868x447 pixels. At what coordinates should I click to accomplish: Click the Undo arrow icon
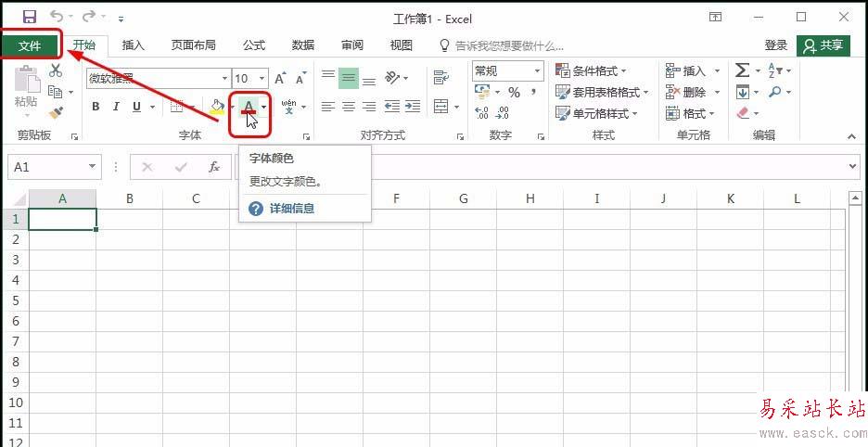click(57, 17)
